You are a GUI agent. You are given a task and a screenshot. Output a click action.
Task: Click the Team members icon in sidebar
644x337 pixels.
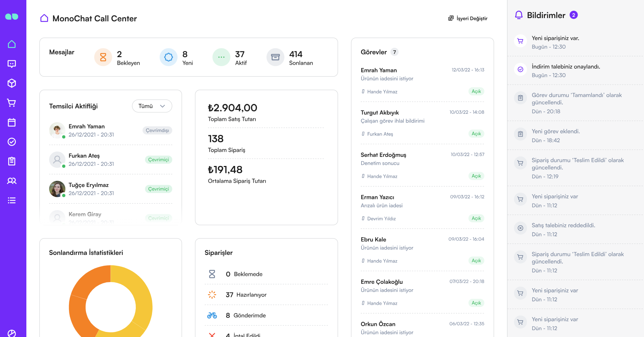12,181
